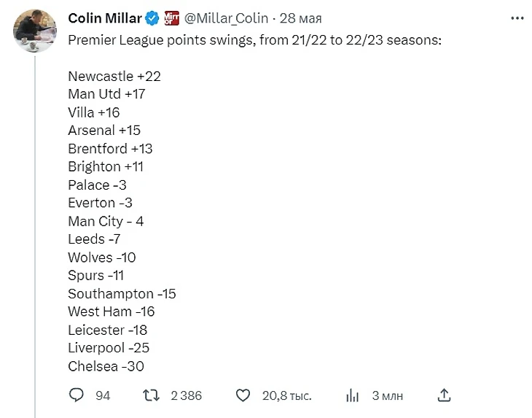Screen dimensions: 532x418
Task: Open the views analytics bar chart icon
Action: (x=353, y=395)
